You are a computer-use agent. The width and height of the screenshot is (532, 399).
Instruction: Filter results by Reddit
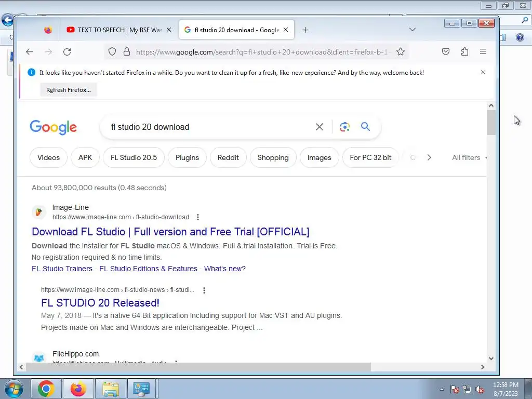point(229,157)
